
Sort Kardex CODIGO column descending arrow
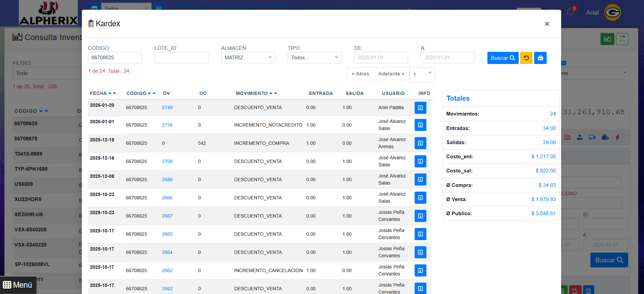point(150,94)
